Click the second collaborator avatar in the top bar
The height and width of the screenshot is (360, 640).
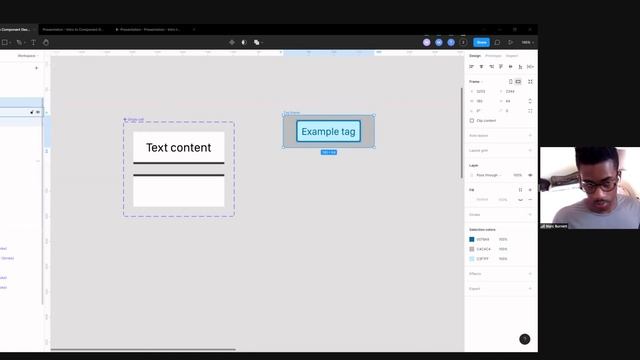439,42
